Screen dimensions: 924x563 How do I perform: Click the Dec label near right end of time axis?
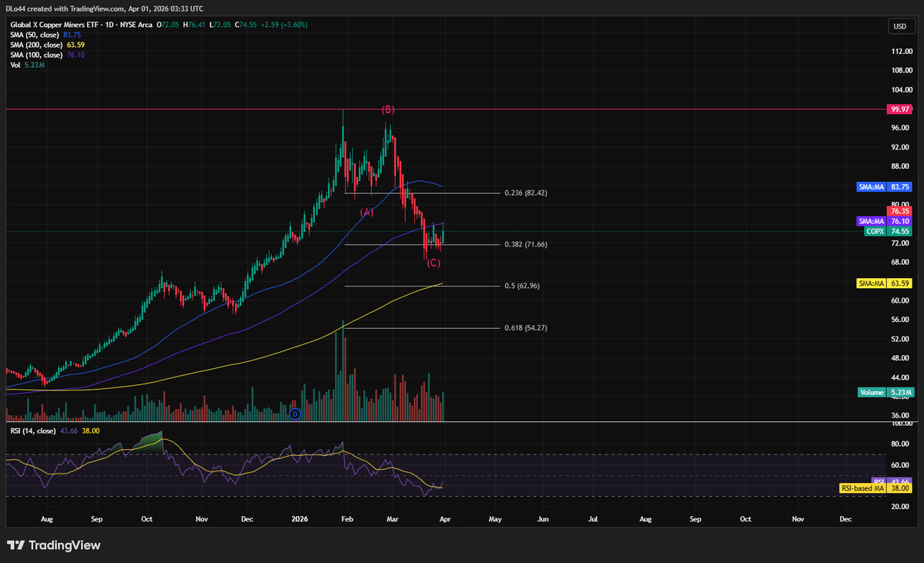point(845,520)
